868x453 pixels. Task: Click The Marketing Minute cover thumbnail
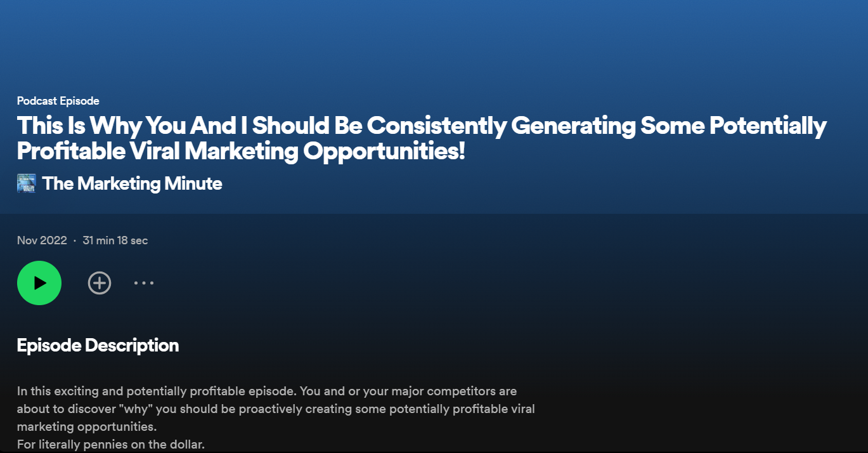point(26,184)
